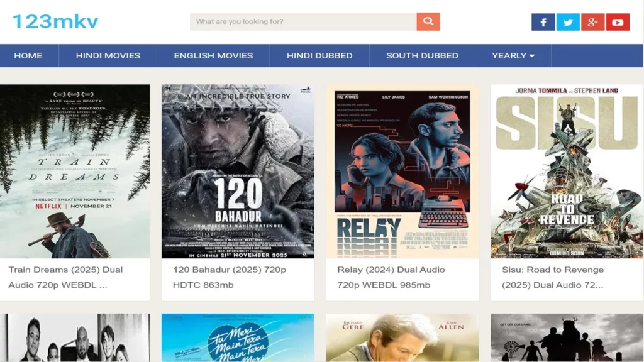
Task: Navigate to the HOME menu item
Action: point(28,55)
